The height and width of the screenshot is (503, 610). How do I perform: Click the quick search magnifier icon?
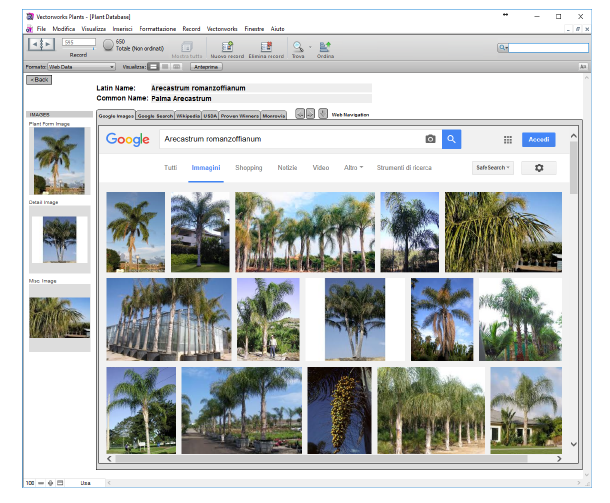pyautogui.click(x=503, y=48)
